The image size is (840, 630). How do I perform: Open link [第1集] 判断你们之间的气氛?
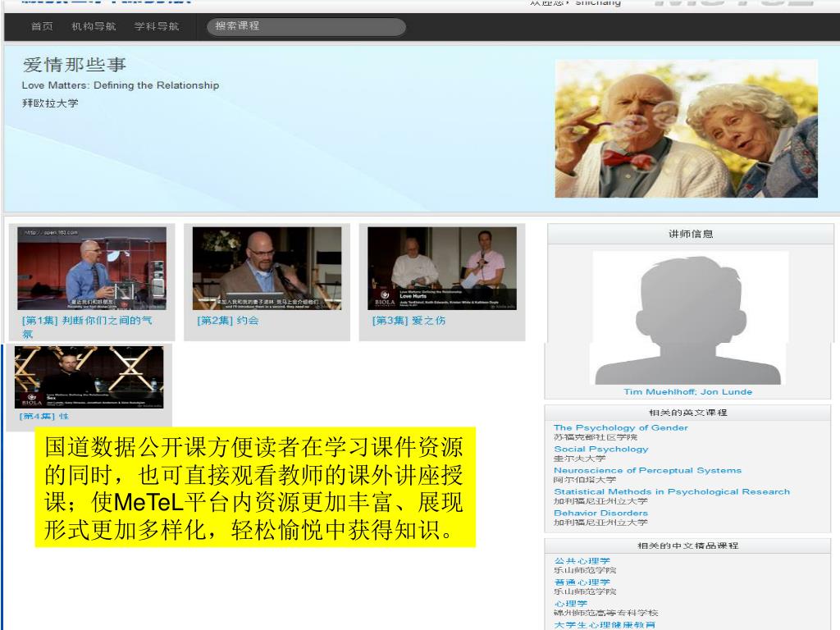(x=87, y=326)
